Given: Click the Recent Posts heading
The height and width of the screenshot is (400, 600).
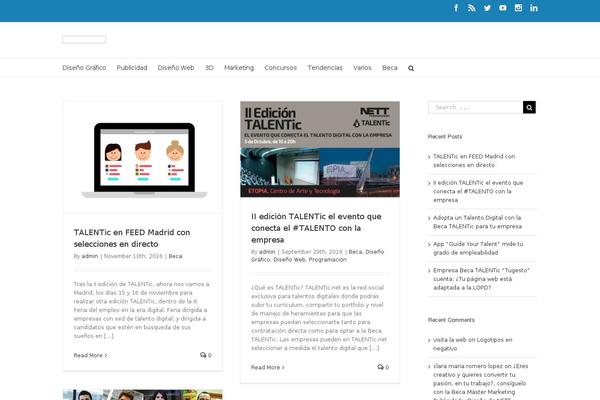Looking at the screenshot, I should pos(445,137).
